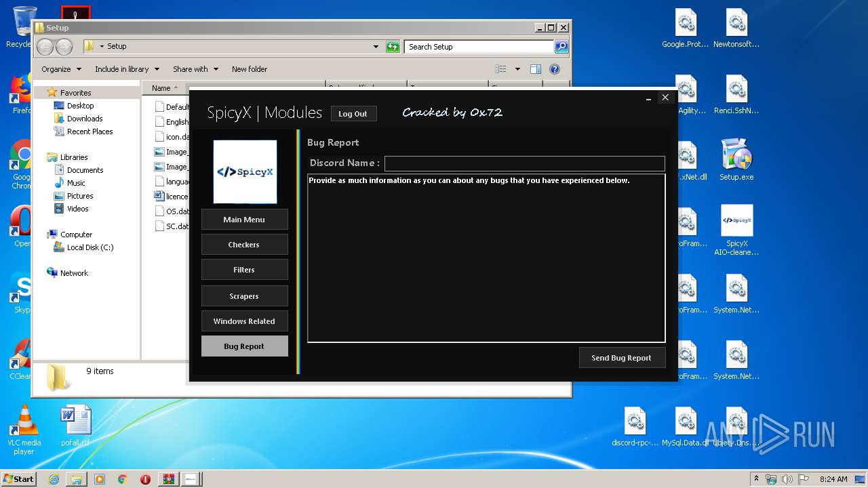Select Recent Places under Favorites
The width and height of the screenshot is (868, 488).
tap(90, 131)
